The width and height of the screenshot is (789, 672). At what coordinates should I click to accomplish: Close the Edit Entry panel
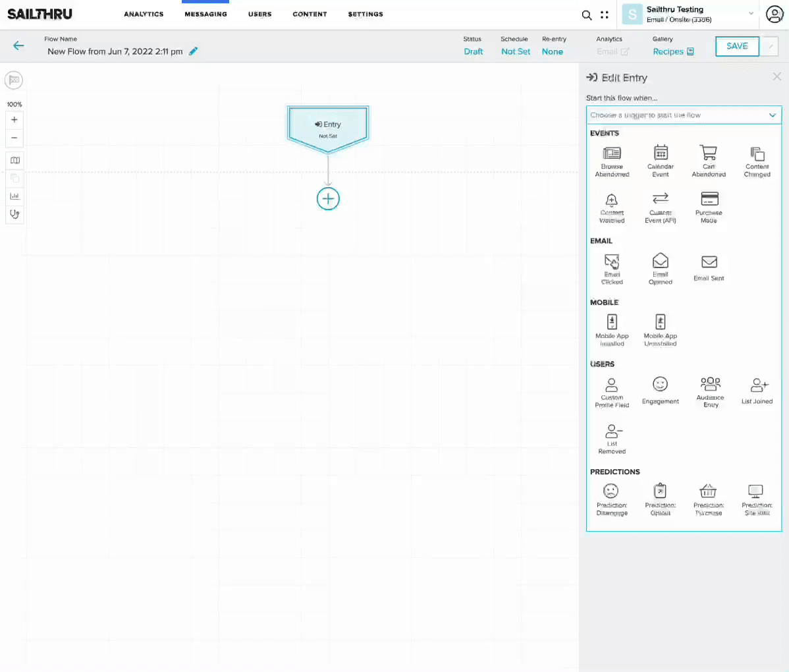tap(776, 77)
